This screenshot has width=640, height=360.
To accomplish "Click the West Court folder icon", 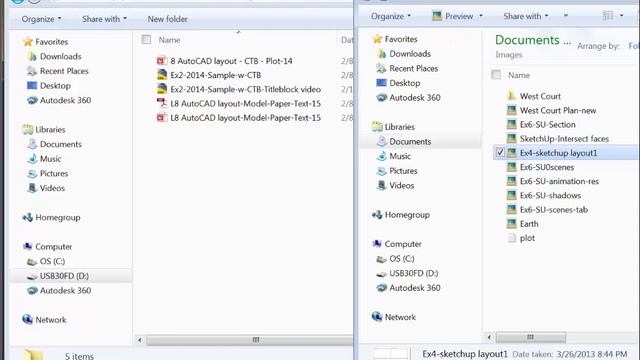I will coord(511,96).
